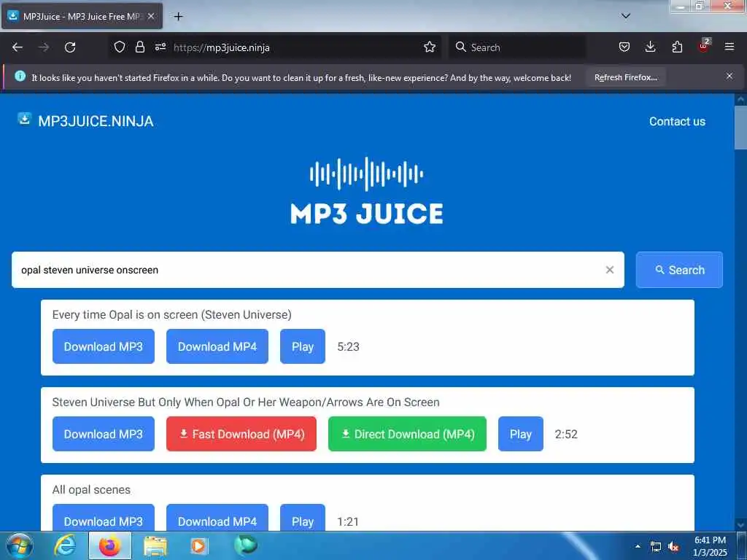The image size is (747, 560).
Task: Clear the search query with the X icon
Action: click(x=609, y=270)
